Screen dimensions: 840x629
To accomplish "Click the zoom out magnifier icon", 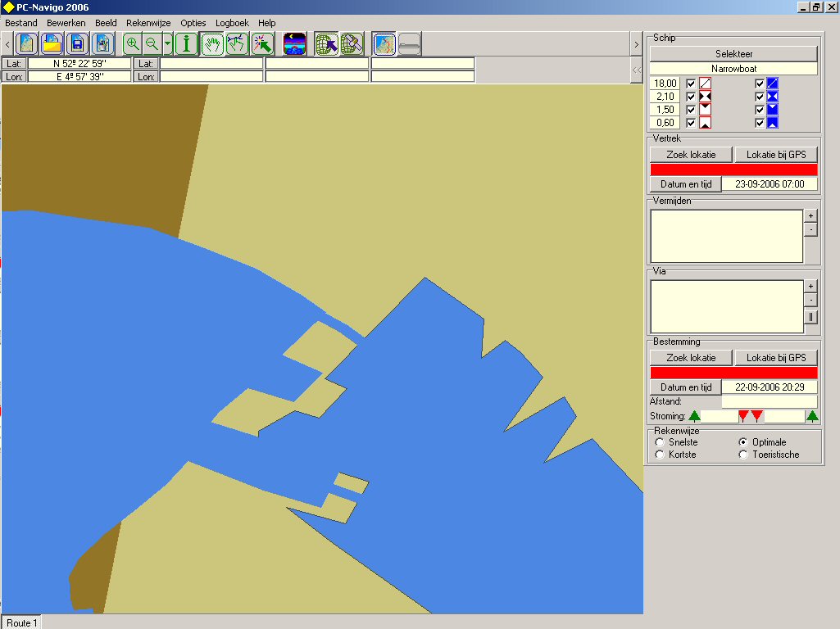I will pyautogui.click(x=152, y=43).
